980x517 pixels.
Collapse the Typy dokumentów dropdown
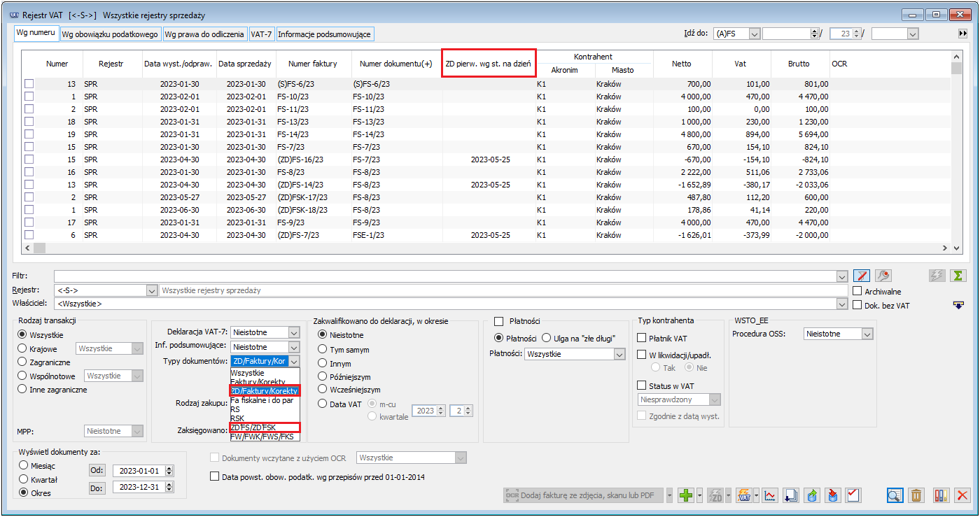click(x=294, y=361)
